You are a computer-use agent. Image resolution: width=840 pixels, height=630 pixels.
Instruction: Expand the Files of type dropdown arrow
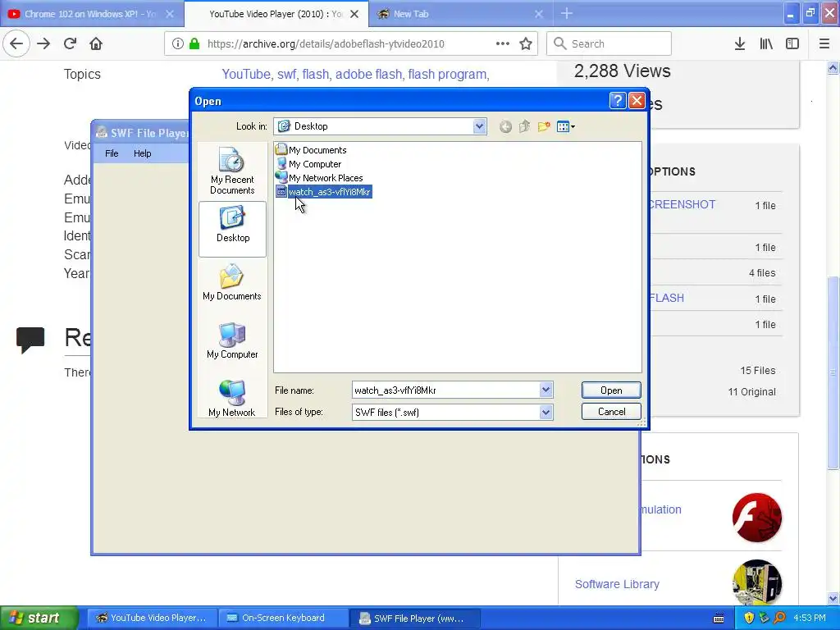546,412
